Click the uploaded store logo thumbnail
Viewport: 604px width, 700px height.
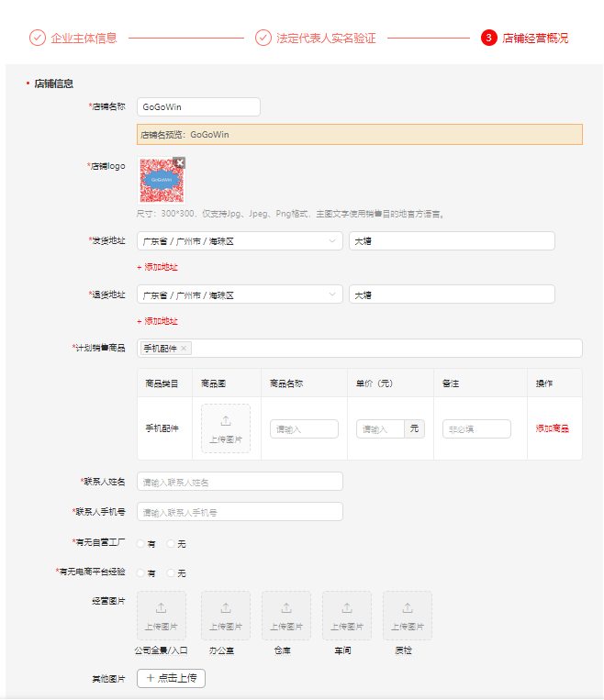(162, 181)
